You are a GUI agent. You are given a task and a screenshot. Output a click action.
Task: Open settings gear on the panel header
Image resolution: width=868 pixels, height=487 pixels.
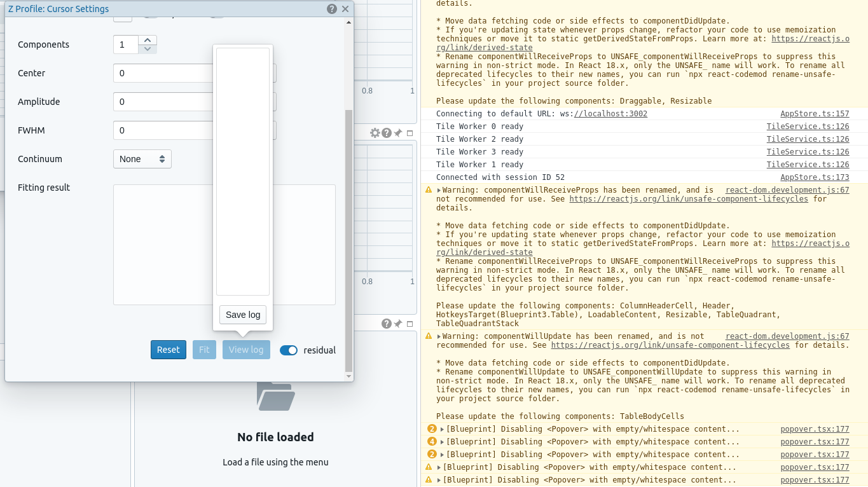375,132
